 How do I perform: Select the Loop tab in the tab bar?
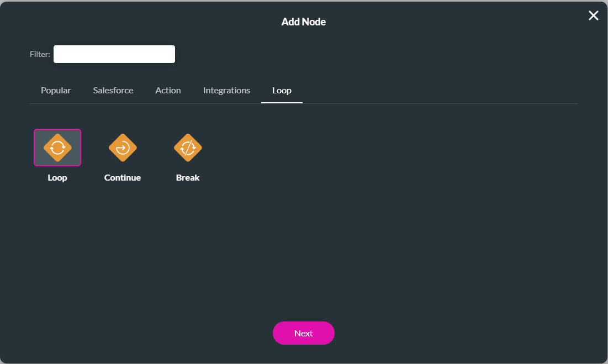282,91
